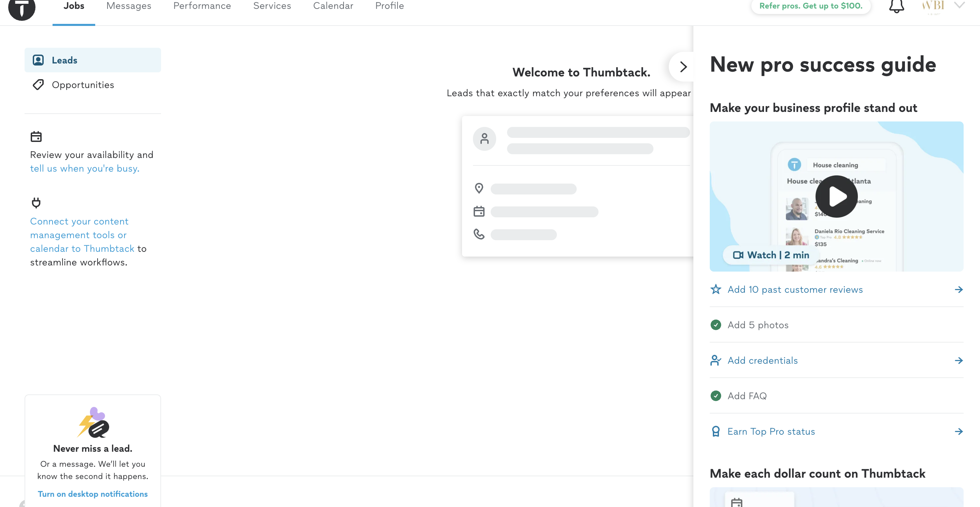Click the ribbon badge icon for Top Pro

pos(716,431)
